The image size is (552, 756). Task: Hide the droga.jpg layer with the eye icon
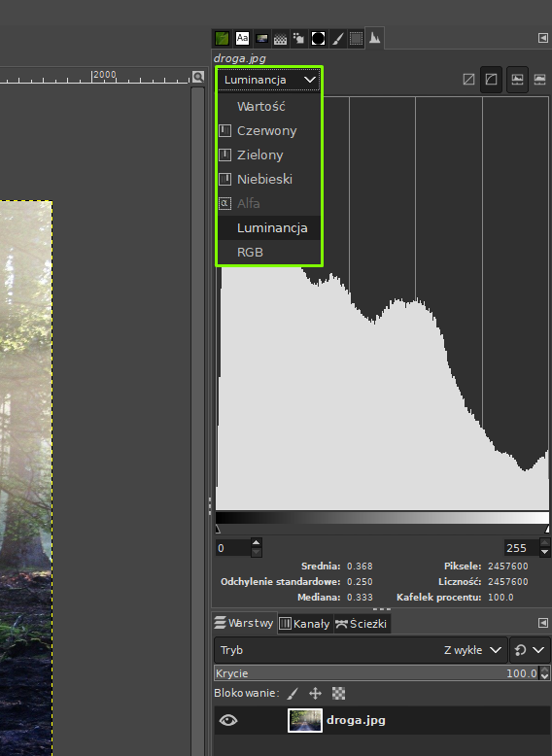(x=228, y=720)
